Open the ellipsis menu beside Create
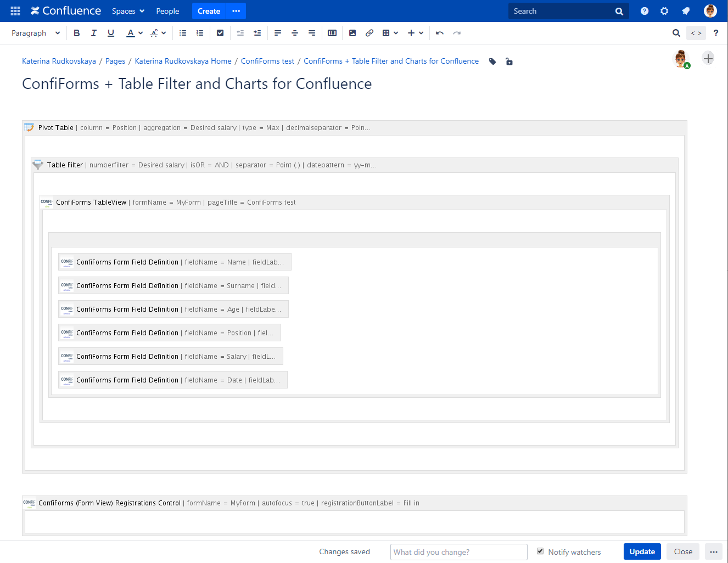Viewport: 728px width, 563px height. pos(236,11)
